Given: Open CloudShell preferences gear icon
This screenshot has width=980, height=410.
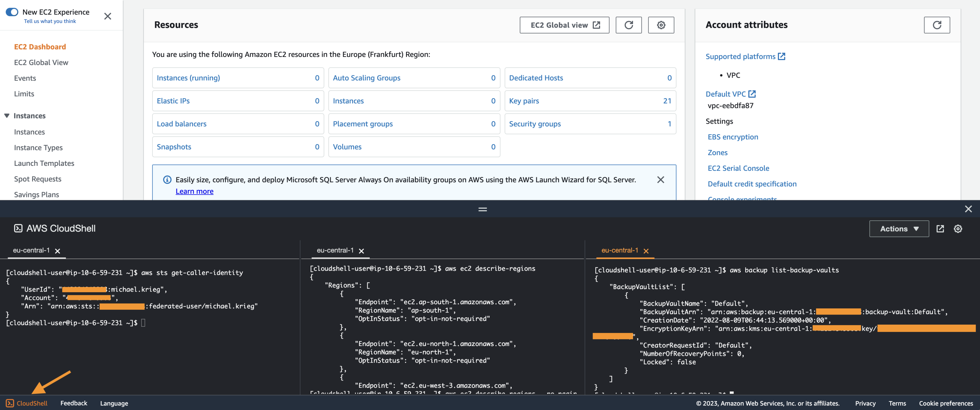Looking at the screenshot, I should [x=958, y=229].
